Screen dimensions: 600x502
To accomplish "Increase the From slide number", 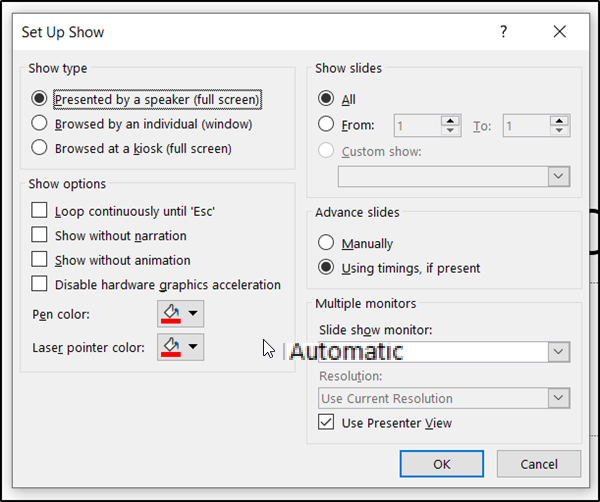I will [x=450, y=121].
